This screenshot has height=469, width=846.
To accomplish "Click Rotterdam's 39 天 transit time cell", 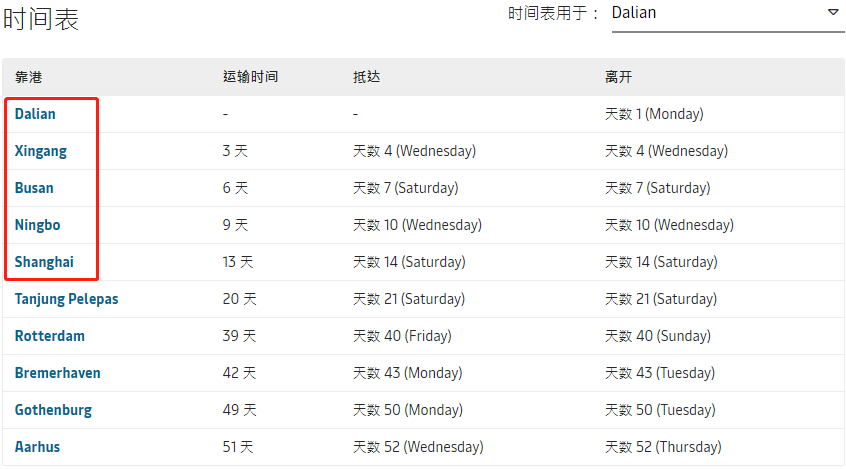I will click(x=239, y=336).
